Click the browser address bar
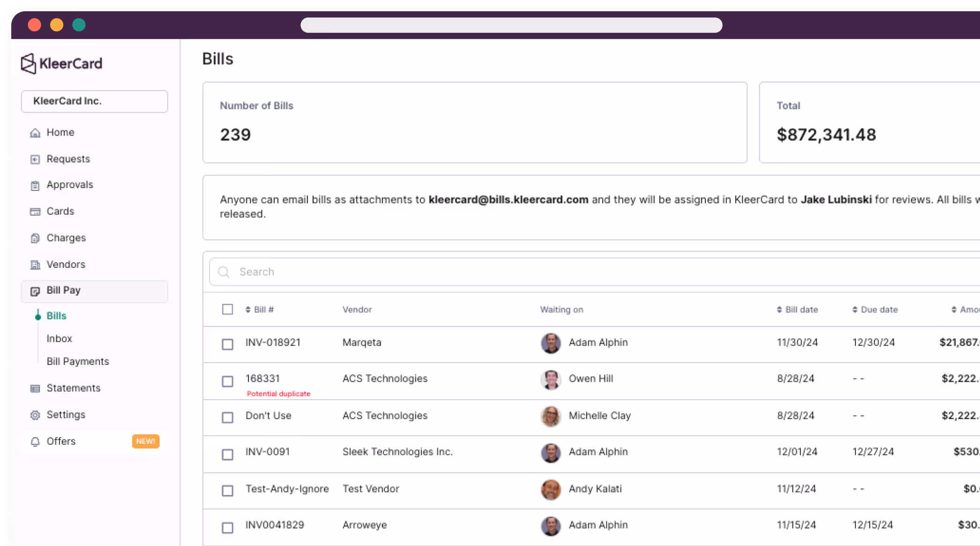 tap(511, 25)
